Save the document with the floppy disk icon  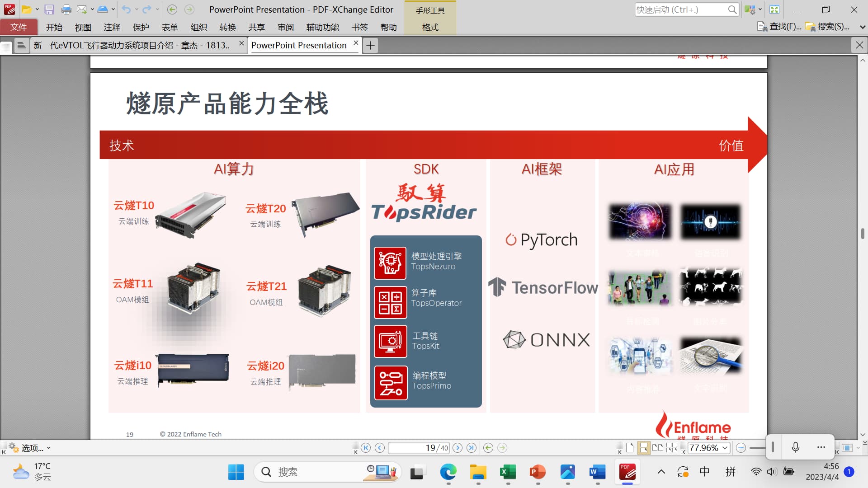(x=49, y=9)
